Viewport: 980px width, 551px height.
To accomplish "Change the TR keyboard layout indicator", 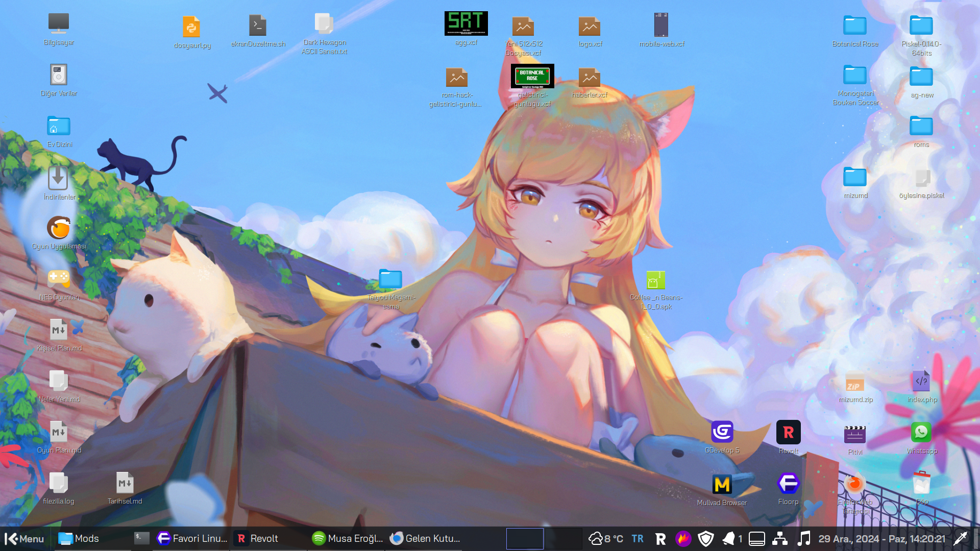I will pos(638,539).
